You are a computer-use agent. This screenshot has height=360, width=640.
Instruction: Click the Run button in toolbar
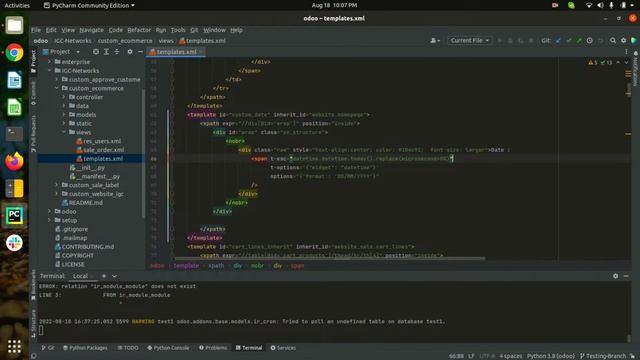[500, 40]
